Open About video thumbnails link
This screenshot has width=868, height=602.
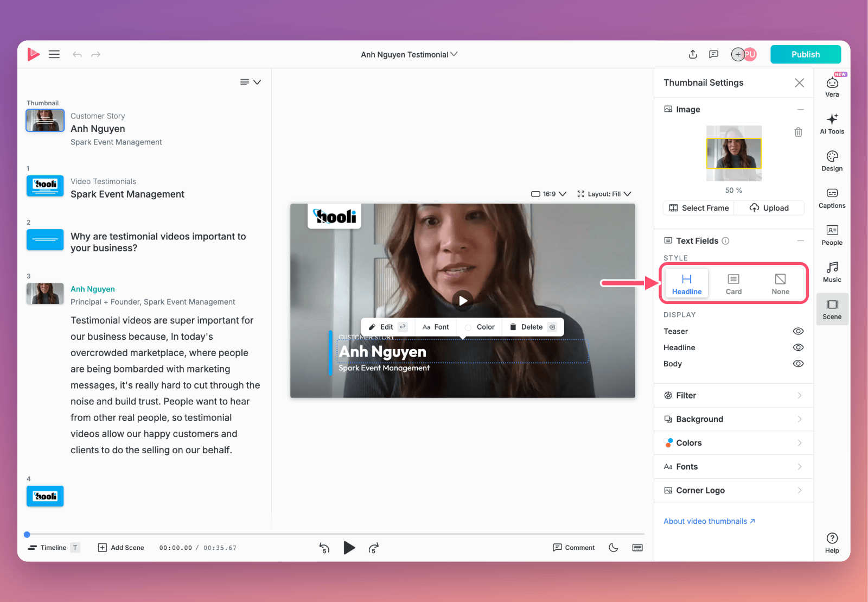(x=709, y=521)
